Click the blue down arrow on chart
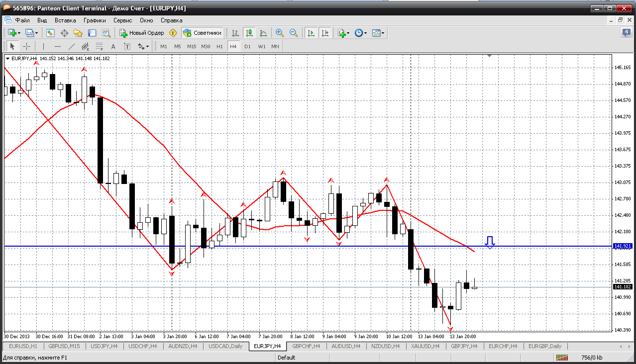The height and width of the screenshot is (364, 636). pos(490,242)
